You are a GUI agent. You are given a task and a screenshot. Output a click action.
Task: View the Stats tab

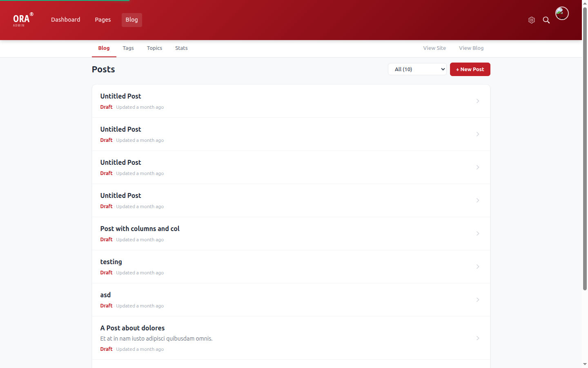pyautogui.click(x=181, y=48)
